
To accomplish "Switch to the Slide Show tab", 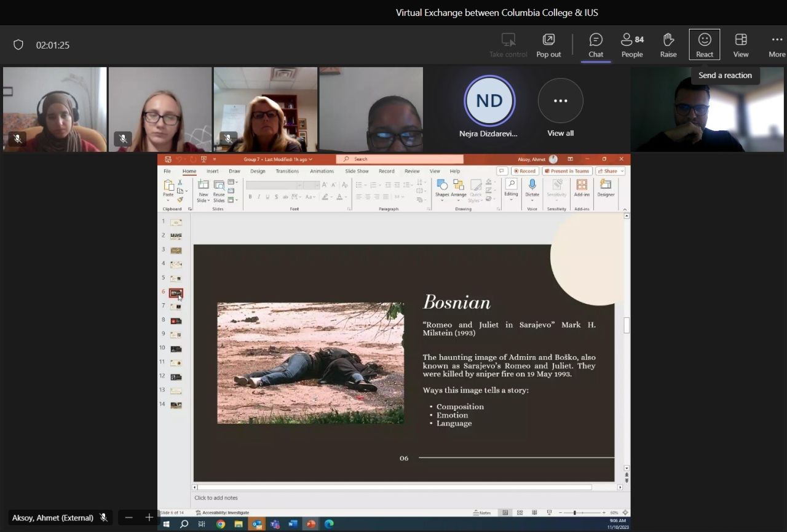I will 357,171.
